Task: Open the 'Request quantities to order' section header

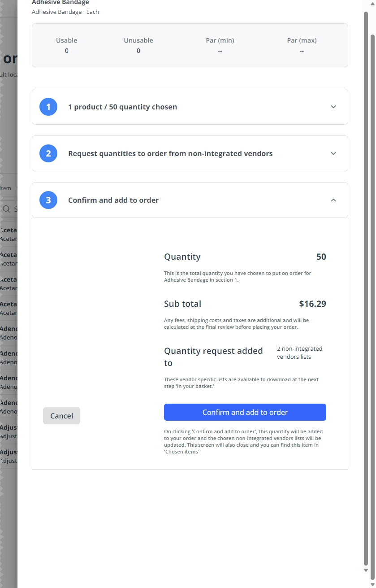Action: [x=190, y=153]
